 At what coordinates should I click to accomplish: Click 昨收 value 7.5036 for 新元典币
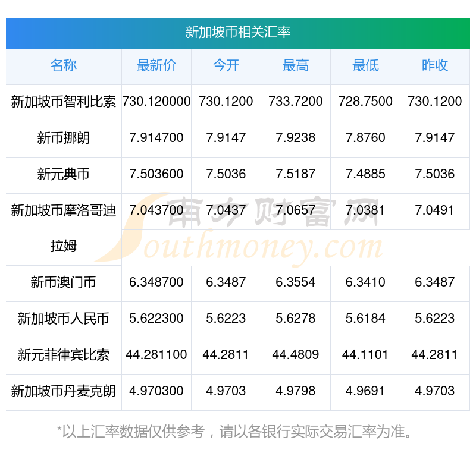[435, 174]
